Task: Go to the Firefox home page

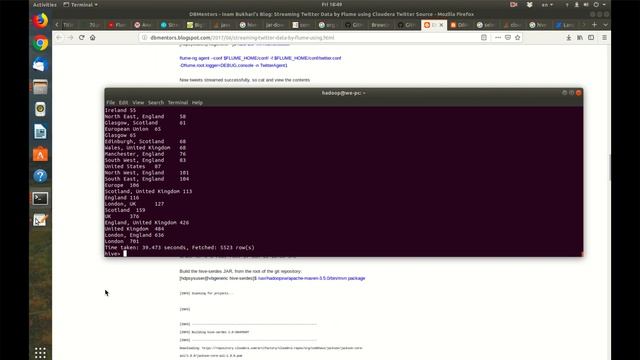Action: pos(93,38)
